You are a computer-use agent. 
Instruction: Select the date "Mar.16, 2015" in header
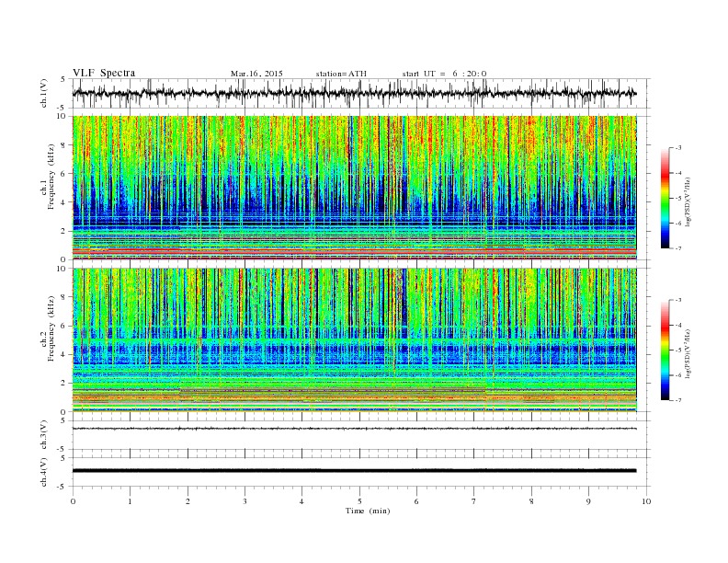coord(256,74)
